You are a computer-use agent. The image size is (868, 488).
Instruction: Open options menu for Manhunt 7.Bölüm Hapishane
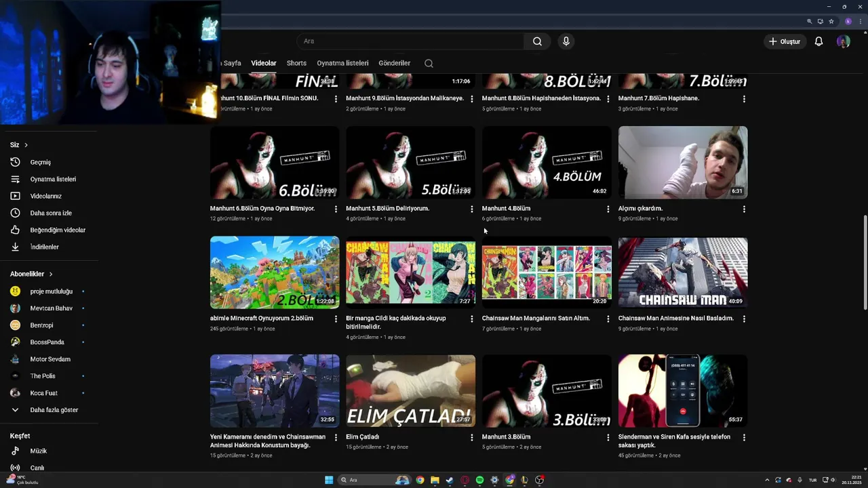(744, 99)
